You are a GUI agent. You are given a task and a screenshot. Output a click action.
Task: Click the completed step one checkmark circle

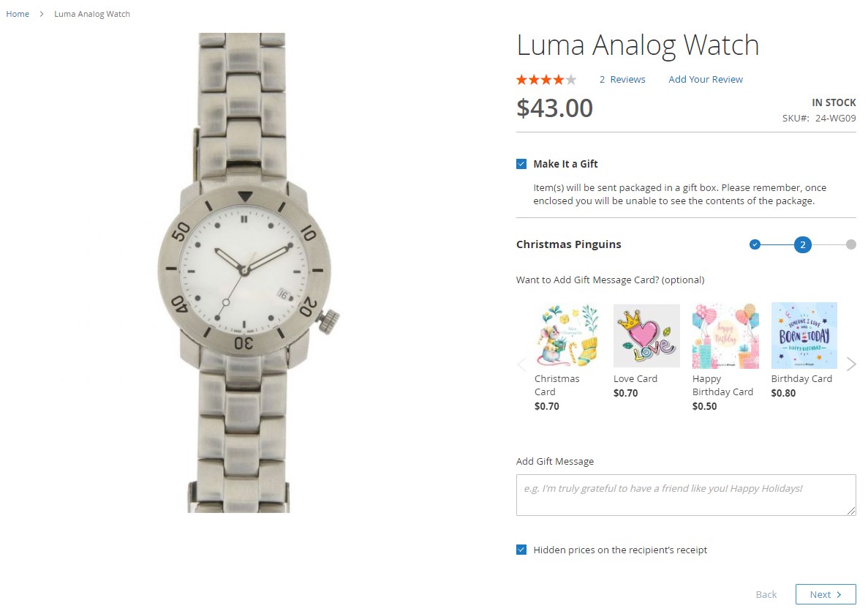755,244
